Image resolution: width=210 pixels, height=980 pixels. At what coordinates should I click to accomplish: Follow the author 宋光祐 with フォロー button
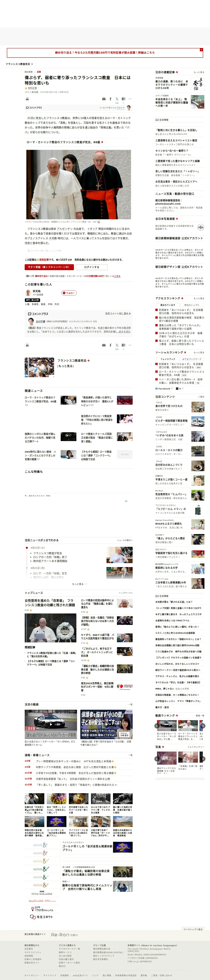tap(69, 293)
